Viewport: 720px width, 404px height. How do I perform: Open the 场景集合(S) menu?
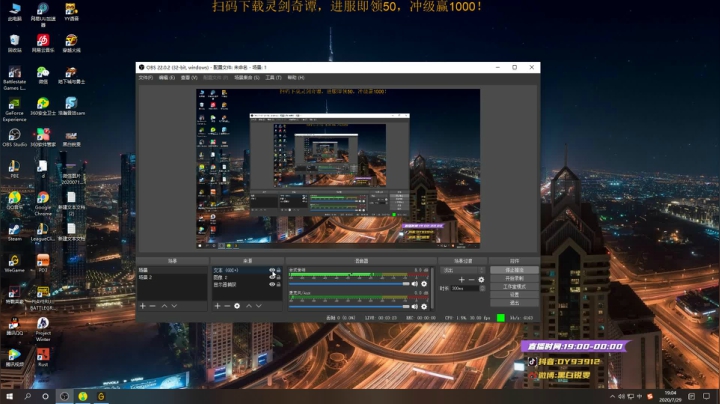247,78
